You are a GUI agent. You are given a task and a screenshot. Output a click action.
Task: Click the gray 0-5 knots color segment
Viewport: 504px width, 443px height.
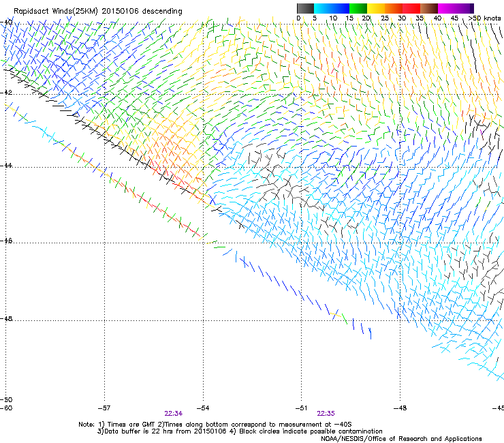[305, 8]
